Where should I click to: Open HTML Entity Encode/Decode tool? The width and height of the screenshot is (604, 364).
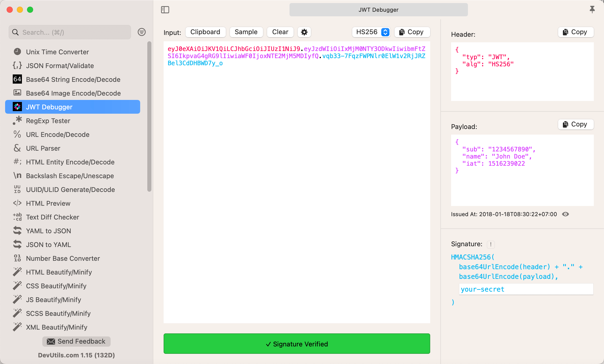pos(73,162)
